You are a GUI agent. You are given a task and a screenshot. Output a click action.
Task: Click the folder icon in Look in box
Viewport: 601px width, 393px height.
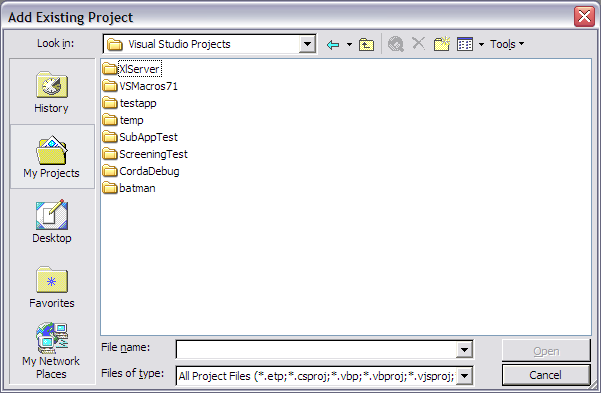click(x=115, y=44)
